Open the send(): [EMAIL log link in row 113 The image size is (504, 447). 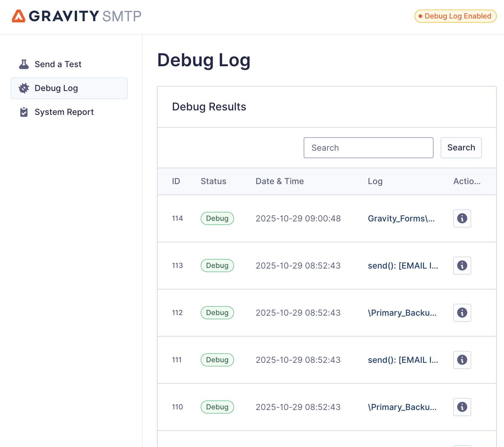point(403,266)
